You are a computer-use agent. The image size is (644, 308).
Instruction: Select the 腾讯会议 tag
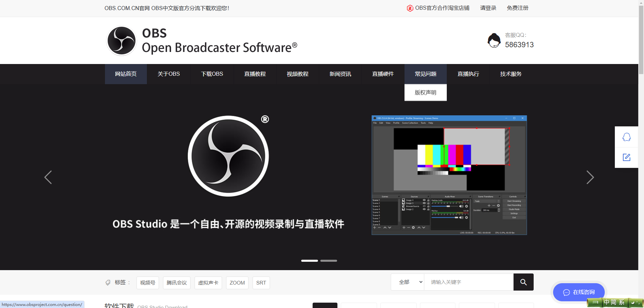point(177,283)
